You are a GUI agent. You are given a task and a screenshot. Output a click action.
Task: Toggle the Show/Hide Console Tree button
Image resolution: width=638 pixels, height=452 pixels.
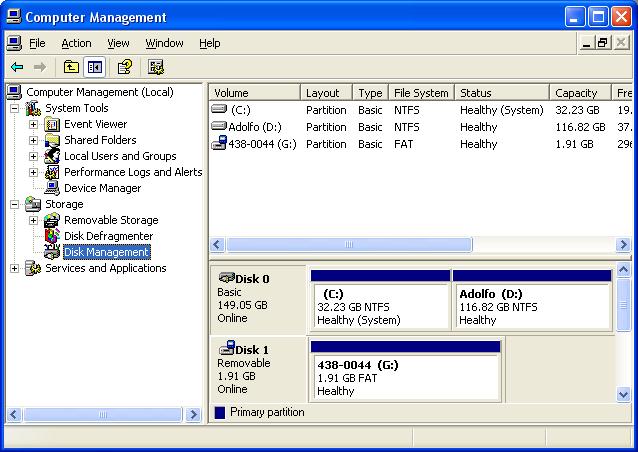95,67
